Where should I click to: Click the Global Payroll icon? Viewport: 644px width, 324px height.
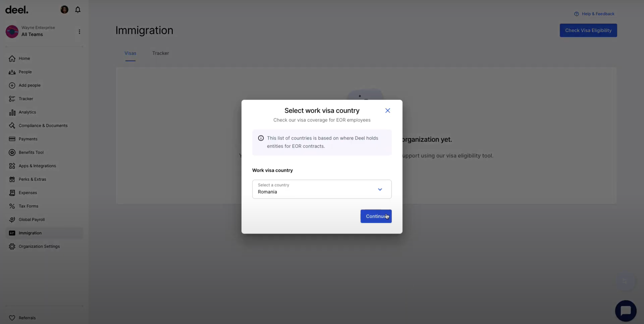point(12,220)
